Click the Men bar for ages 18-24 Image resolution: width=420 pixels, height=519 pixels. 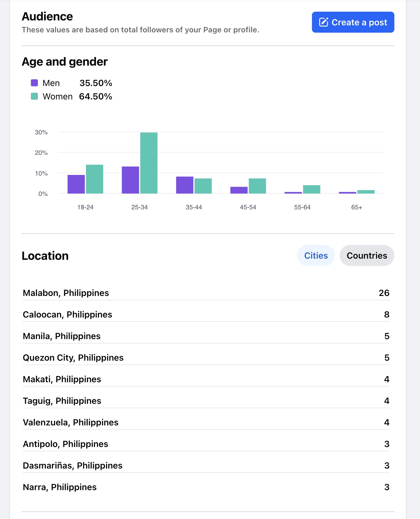76,184
